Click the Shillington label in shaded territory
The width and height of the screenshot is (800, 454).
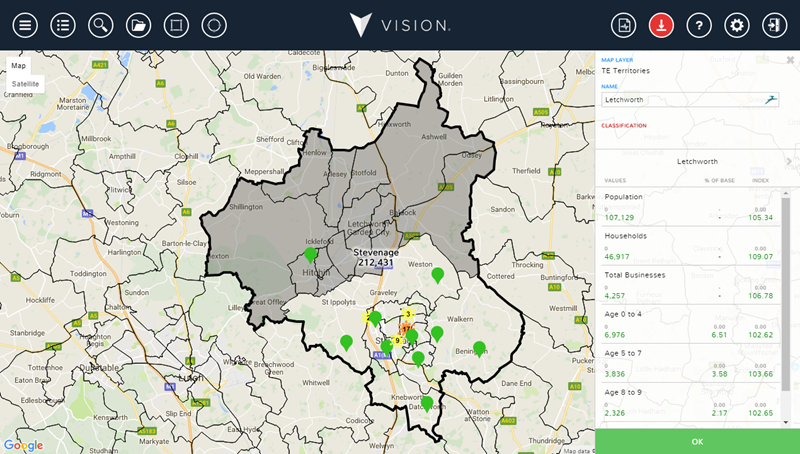pyautogui.click(x=246, y=207)
